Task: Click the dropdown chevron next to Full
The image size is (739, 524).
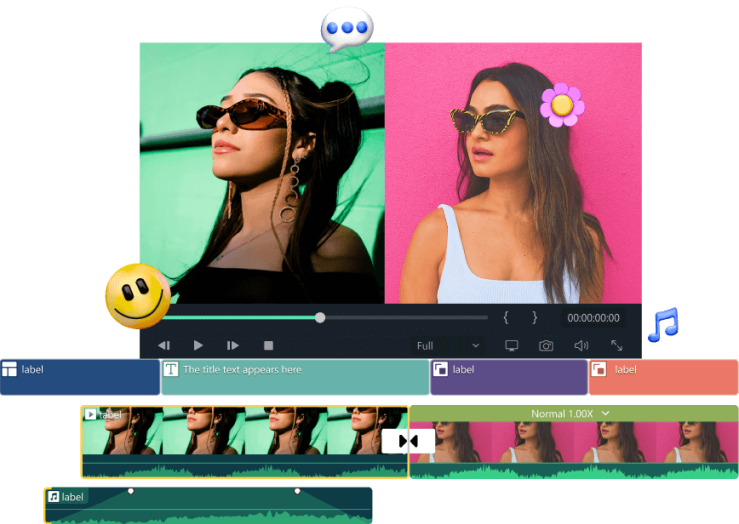Action: [x=476, y=346]
